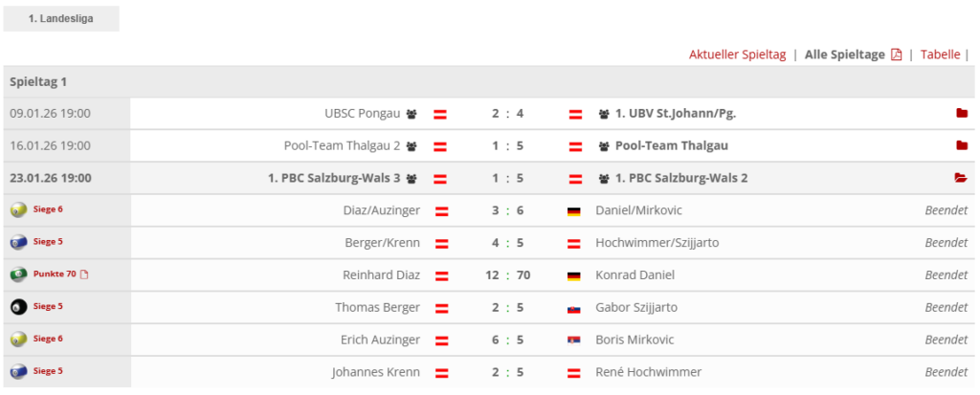Open player Reinhard Diaz
980x395 pixels.
(x=381, y=275)
